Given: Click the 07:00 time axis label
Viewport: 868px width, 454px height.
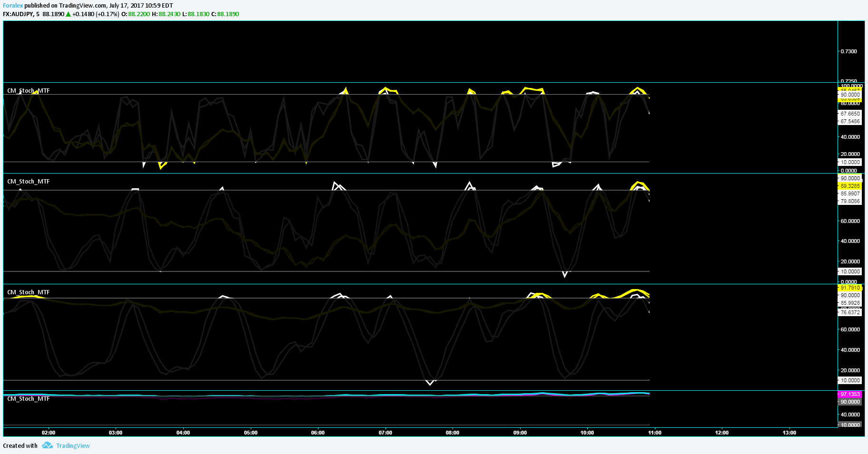Looking at the screenshot, I should (x=385, y=433).
